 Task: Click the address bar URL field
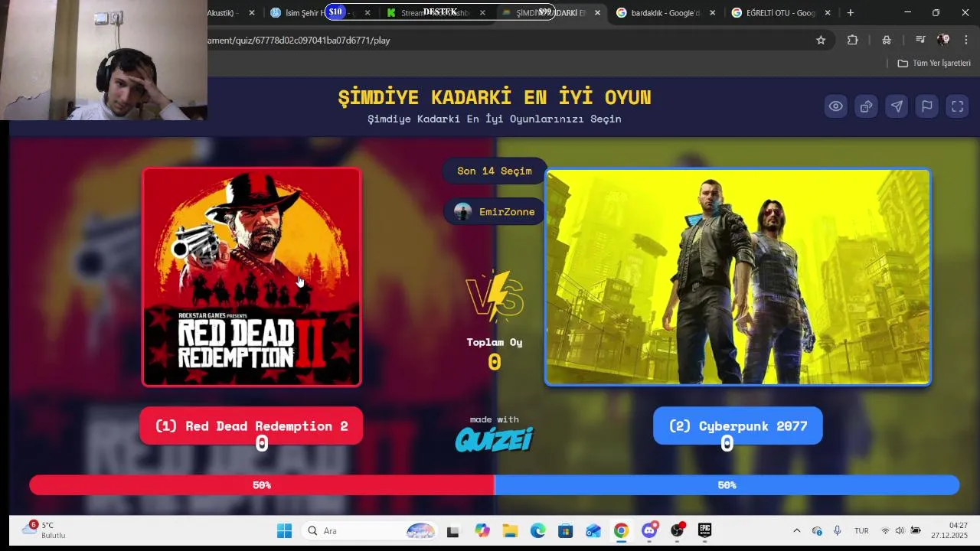tap(505, 40)
